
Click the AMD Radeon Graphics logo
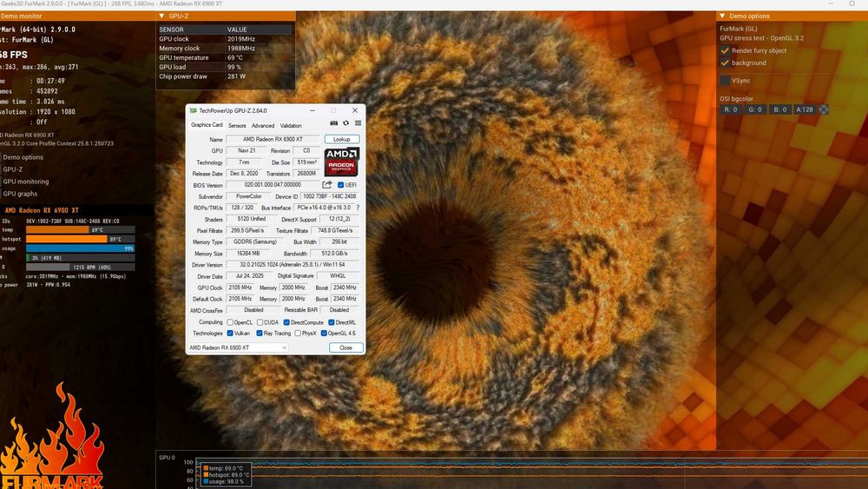(341, 162)
